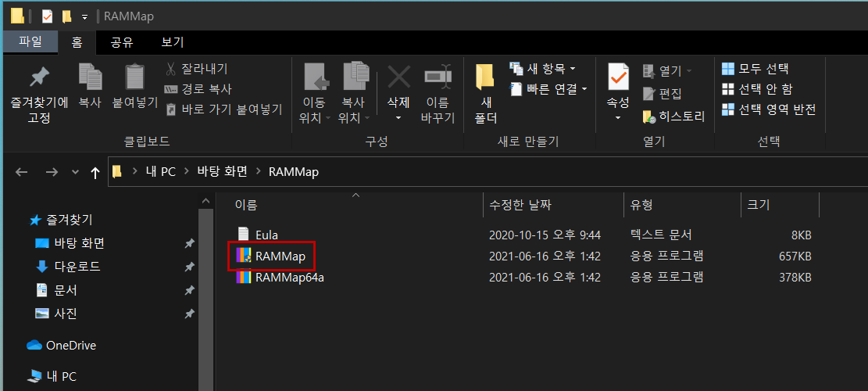Switch to the Home (홈) tab
The height and width of the screenshot is (391, 868).
coord(77,42)
